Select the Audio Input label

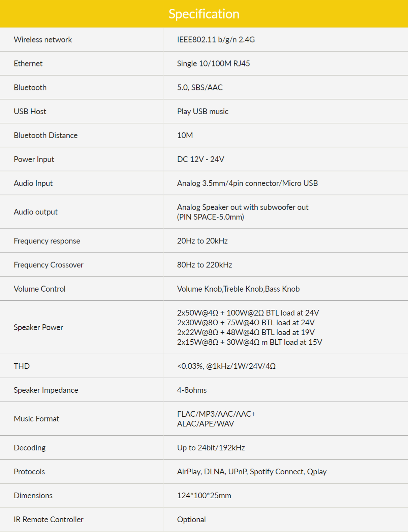pyautogui.click(x=33, y=183)
